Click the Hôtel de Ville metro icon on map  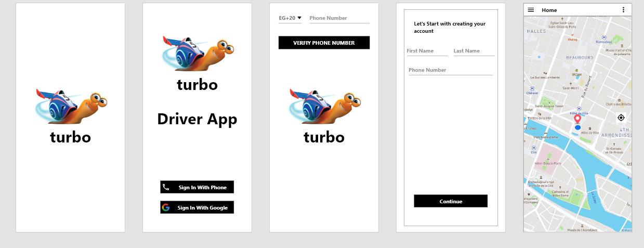[579, 109]
